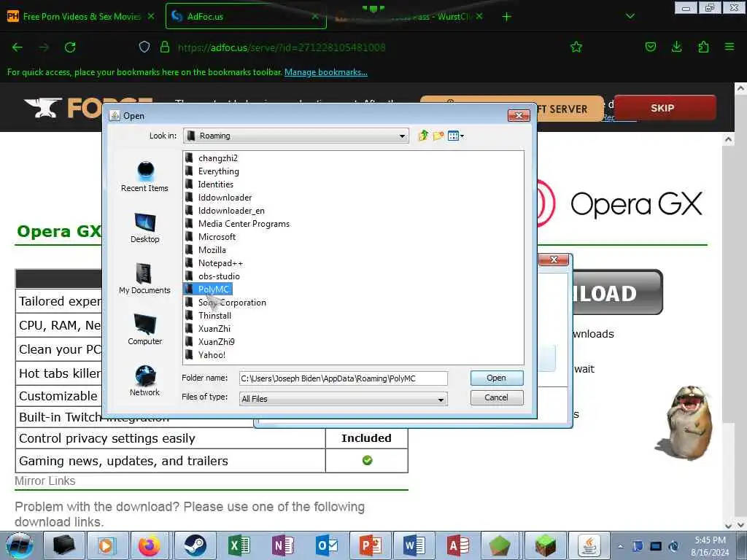The height and width of the screenshot is (560, 747).
Task: Click the Open button in the dialog
Action: coord(496,378)
